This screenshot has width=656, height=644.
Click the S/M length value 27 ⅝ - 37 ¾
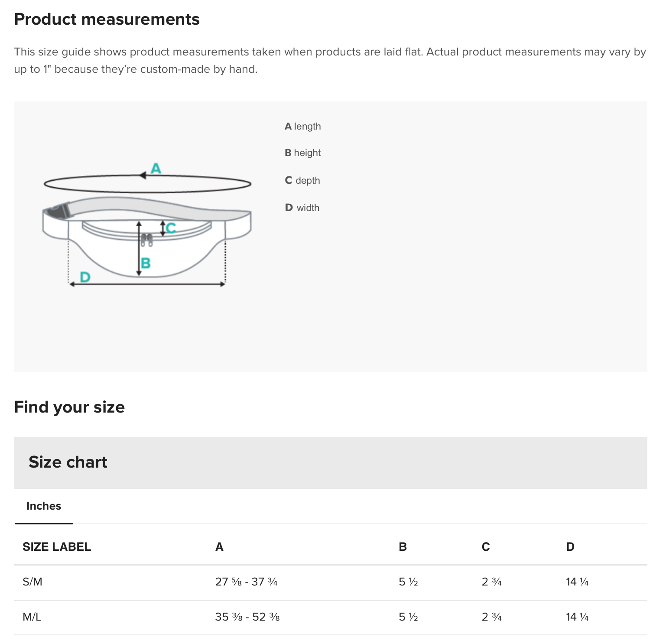pos(246,582)
